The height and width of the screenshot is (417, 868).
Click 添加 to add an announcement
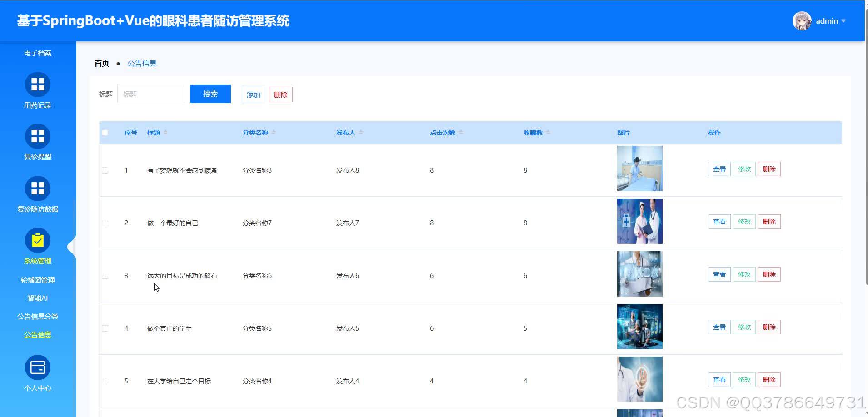(253, 94)
